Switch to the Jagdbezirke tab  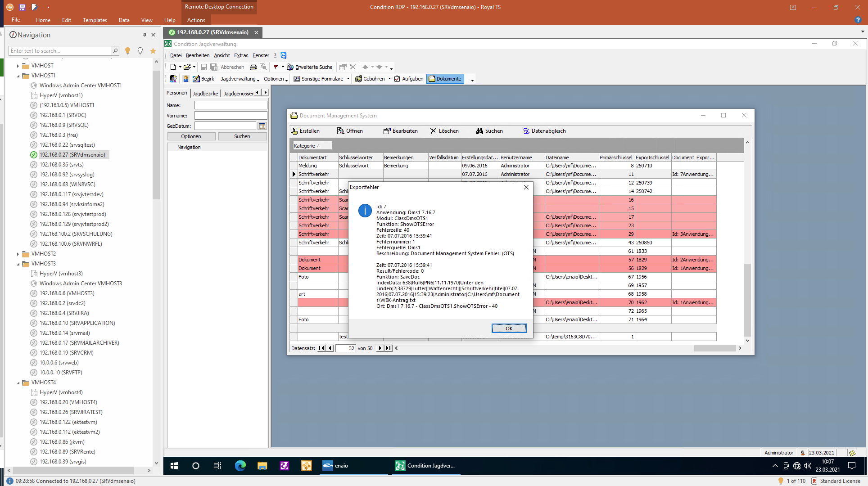pos(205,93)
